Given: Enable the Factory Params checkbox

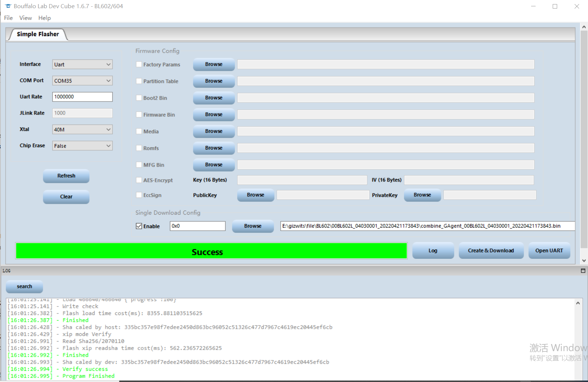Looking at the screenshot, I should 139,64.
